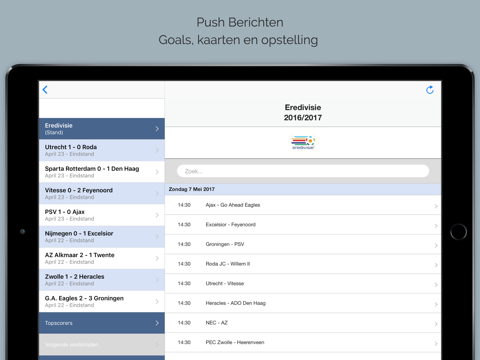480x360 pixels.
Task: Tap the blue back arrow
Action: click(45, 90)
